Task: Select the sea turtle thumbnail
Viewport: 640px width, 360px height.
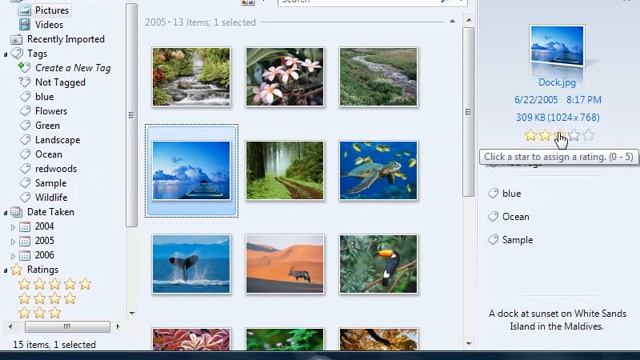Action: coord(378,171)
